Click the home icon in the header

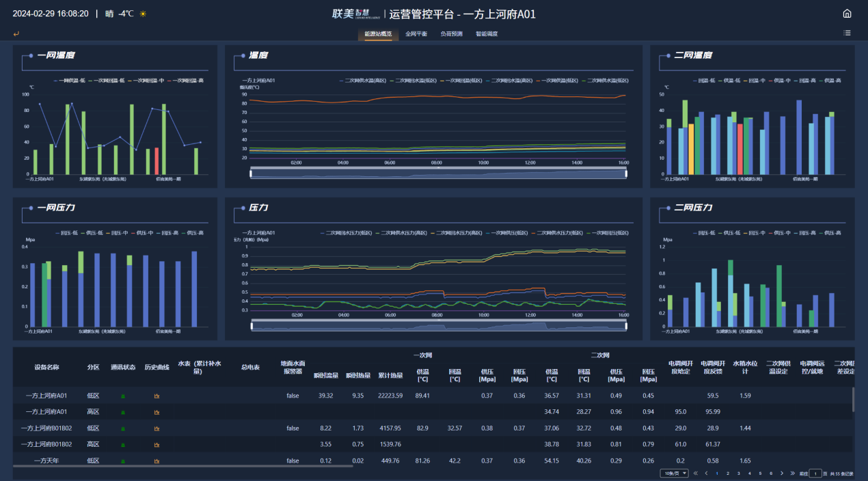click(847, 14)
